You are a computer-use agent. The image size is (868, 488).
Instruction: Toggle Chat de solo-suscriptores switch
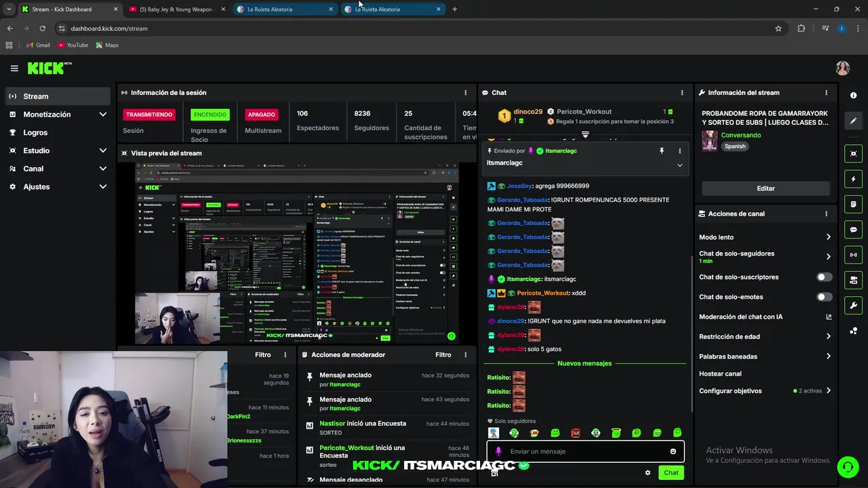click(x=824, y=277)
